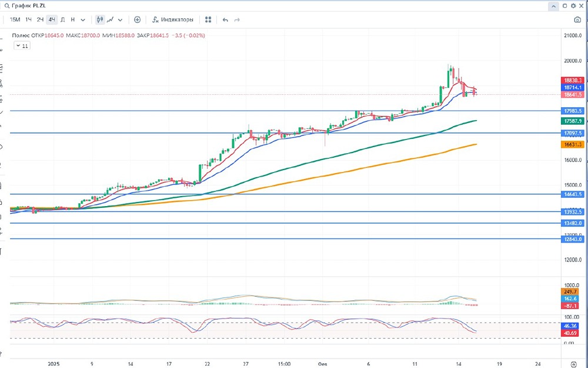The image size is (588, 368).
Task: Click the 16000.0 price axis tick
Action: click(573, 160)
